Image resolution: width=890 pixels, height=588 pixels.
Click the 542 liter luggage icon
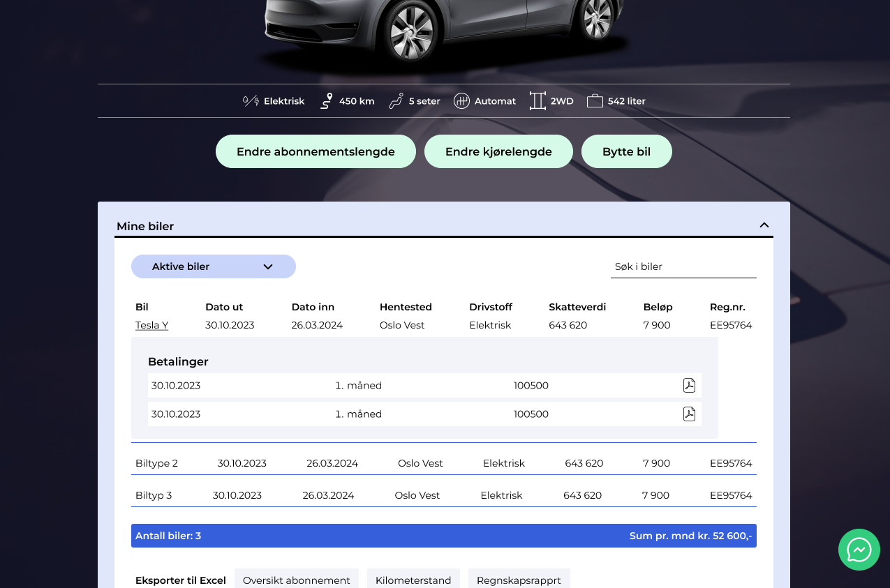pos(595,101)
